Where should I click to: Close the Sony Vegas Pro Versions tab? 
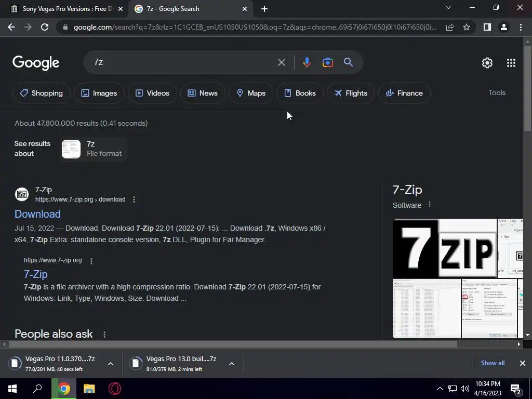120,9
